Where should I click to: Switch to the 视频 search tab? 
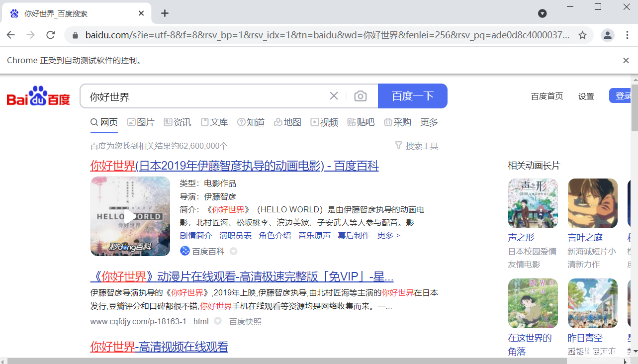(x=324, y=122)
